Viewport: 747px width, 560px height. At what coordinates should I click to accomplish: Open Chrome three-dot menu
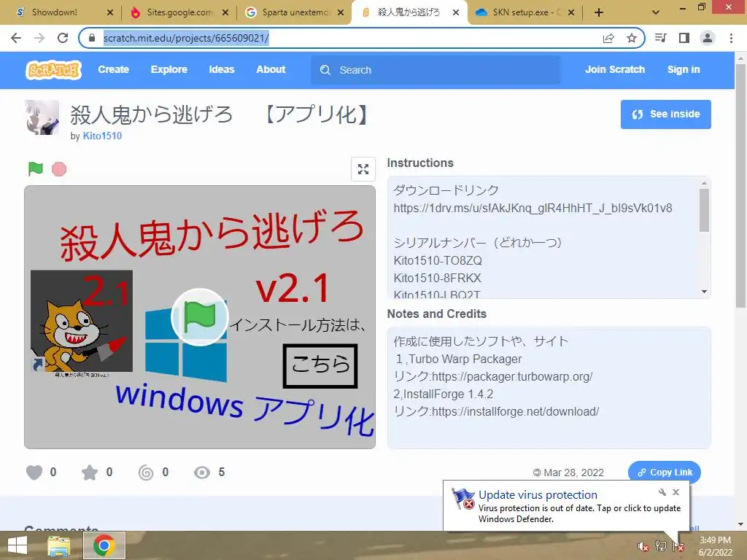click(x=731, y=38)
